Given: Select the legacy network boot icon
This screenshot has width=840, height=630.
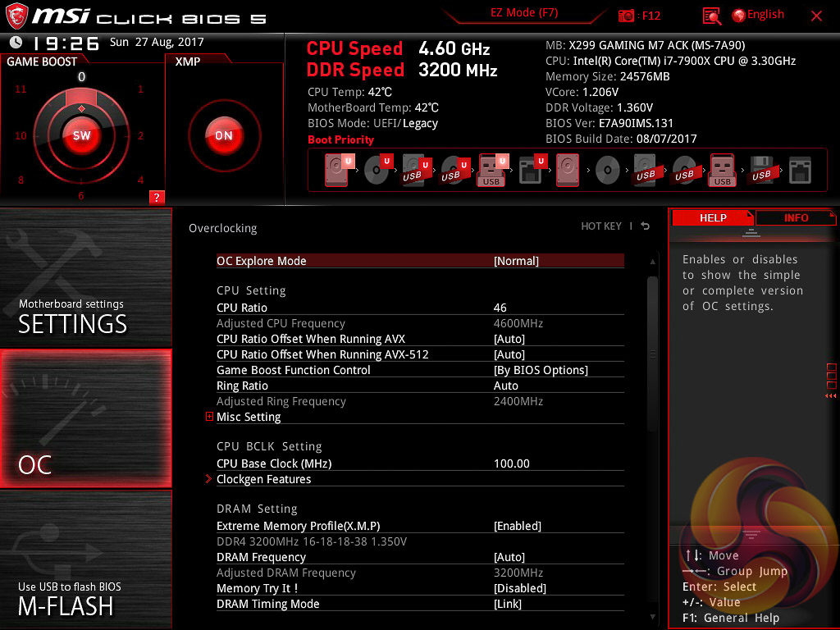Looking at the screenshot, I should tap(801, 171).
